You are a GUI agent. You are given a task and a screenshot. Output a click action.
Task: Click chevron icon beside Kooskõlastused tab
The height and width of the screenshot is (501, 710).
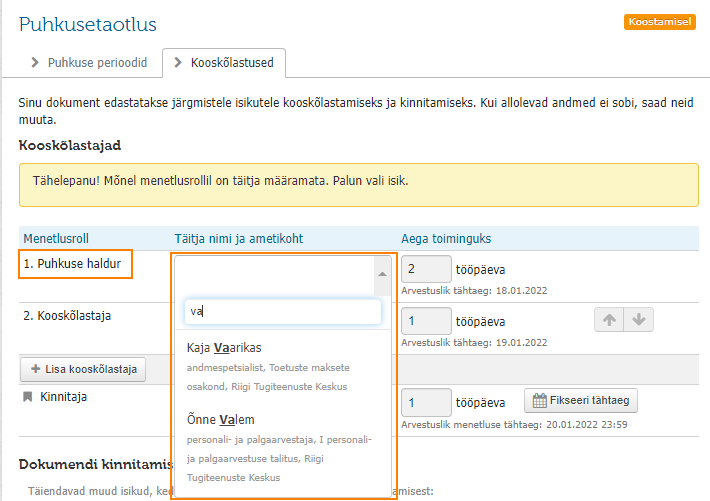(x=178, y=62)
